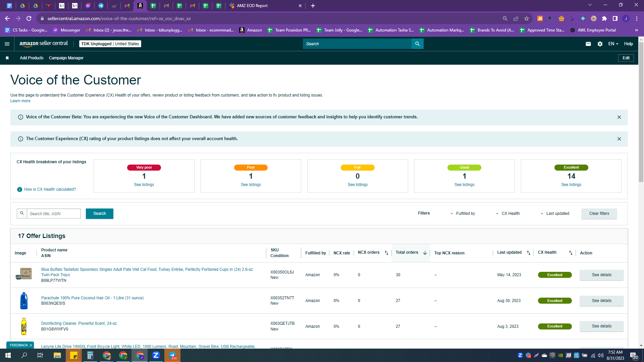Switch to the AMZ EOD Report tab
The width and height of the screenshot is (644, 362).
(x=265, y=6)
